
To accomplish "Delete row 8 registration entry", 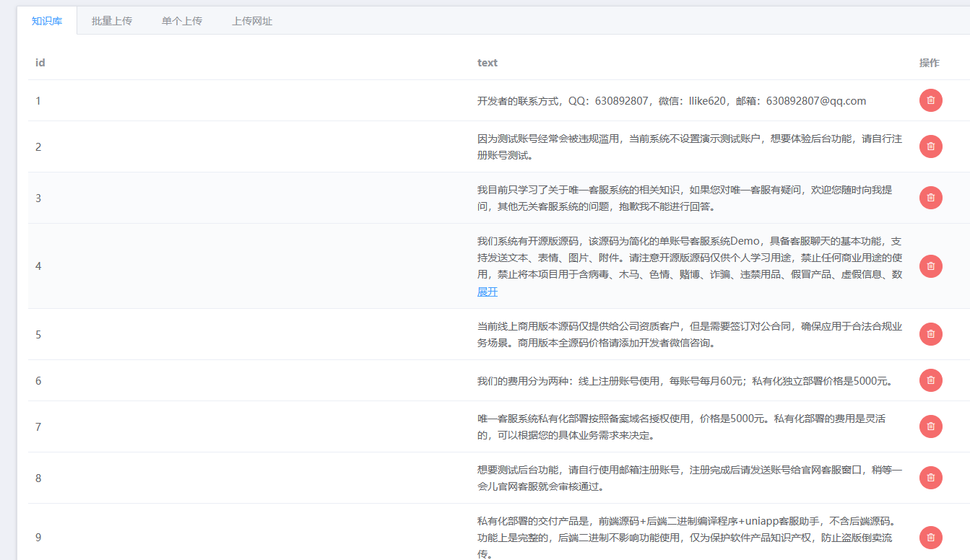I will (x=930, y=478).
